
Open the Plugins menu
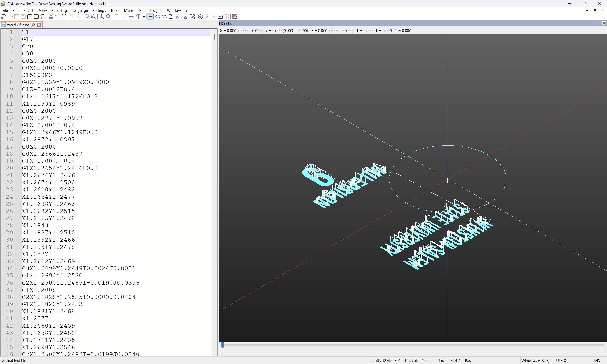pyautogui.click(x=156, y=10)
